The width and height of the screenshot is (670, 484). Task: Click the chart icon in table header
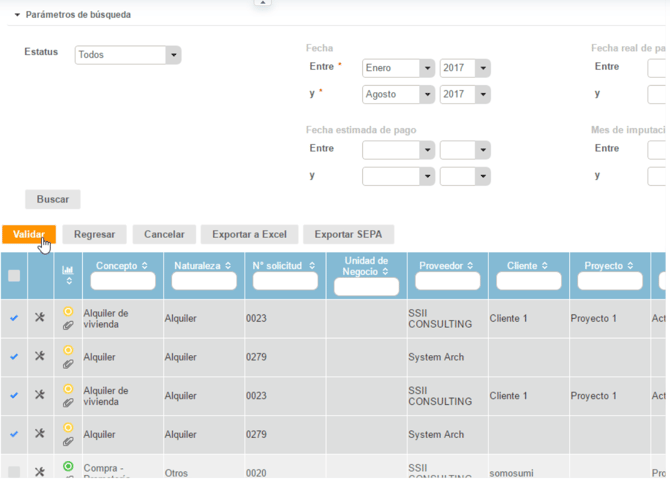click(68, 270)
